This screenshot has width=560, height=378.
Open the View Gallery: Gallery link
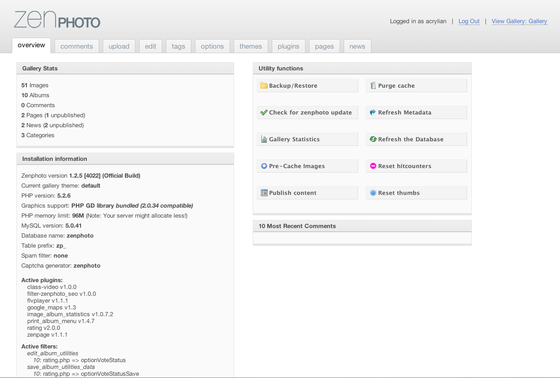(x=519, y=21)
